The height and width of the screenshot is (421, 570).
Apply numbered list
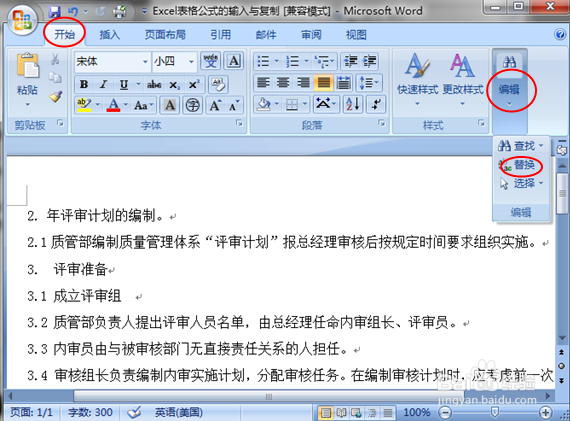point(292,61)
